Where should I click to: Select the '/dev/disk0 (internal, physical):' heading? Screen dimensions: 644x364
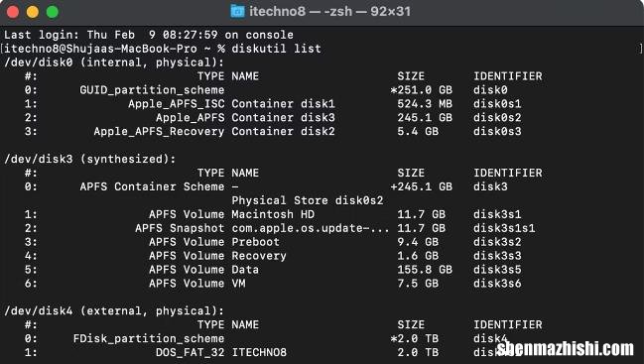coord(114,62)
